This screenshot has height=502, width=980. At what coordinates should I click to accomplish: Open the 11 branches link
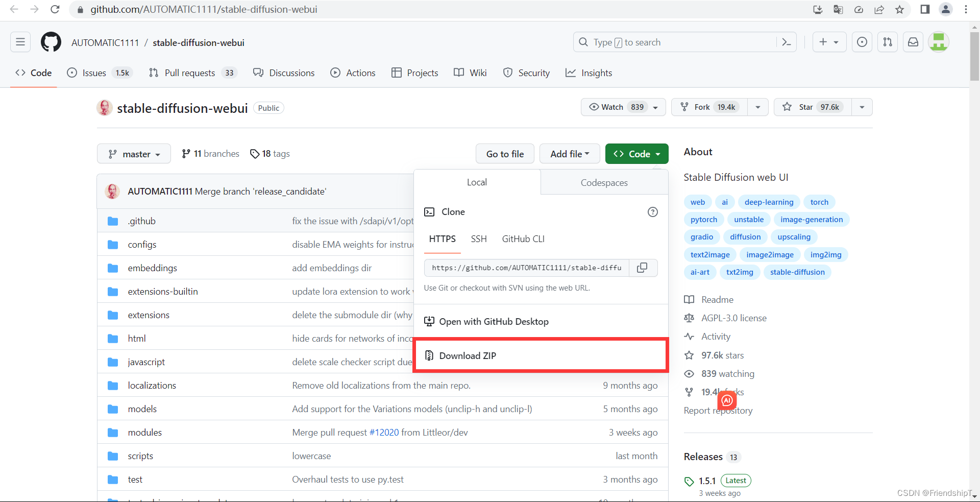point(210,154)
